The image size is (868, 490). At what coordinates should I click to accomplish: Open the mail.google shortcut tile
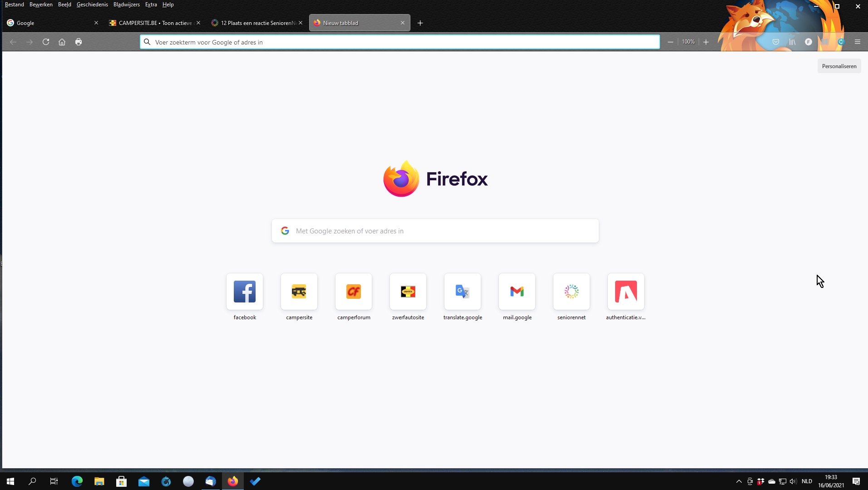point(517,292)
